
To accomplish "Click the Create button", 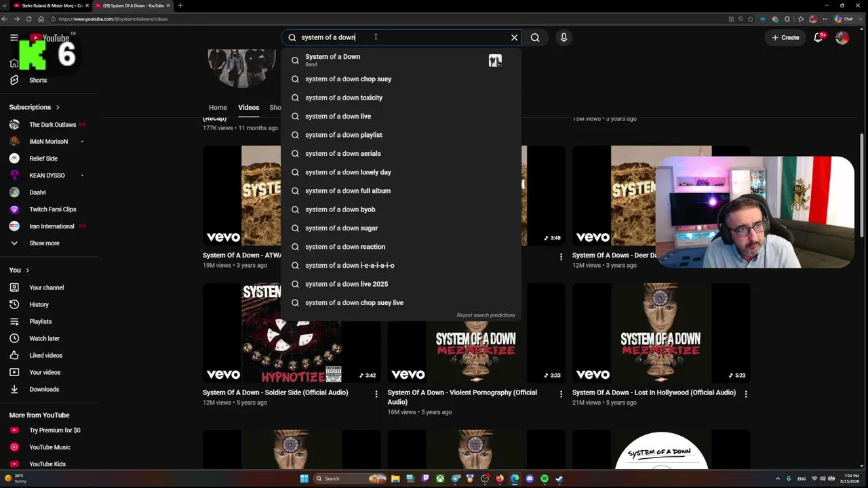I will 786,37.
